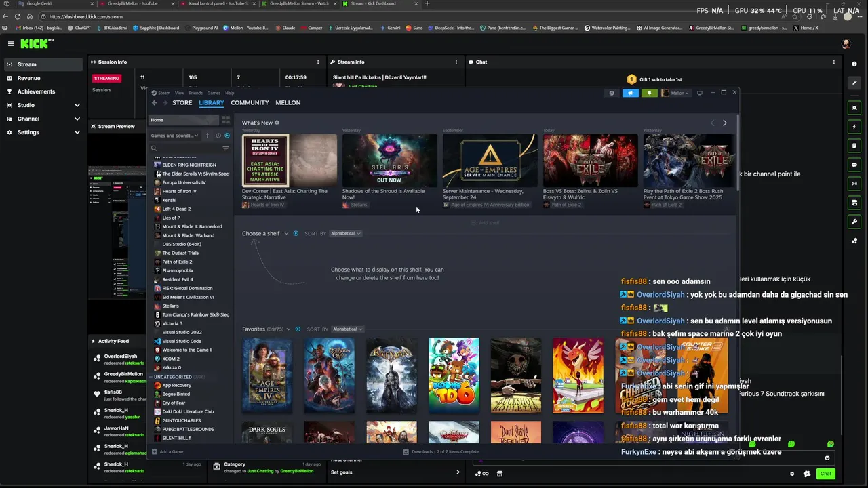Click Kick dashboard edit pencil icon
Image resolution: width=868 pixels, height=488 pixels.
pos(854,83)
